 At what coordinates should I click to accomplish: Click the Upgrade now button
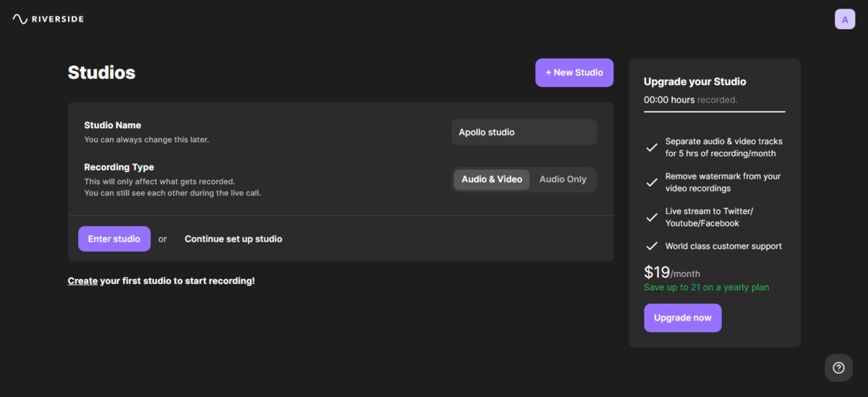(x=682, y=317)
